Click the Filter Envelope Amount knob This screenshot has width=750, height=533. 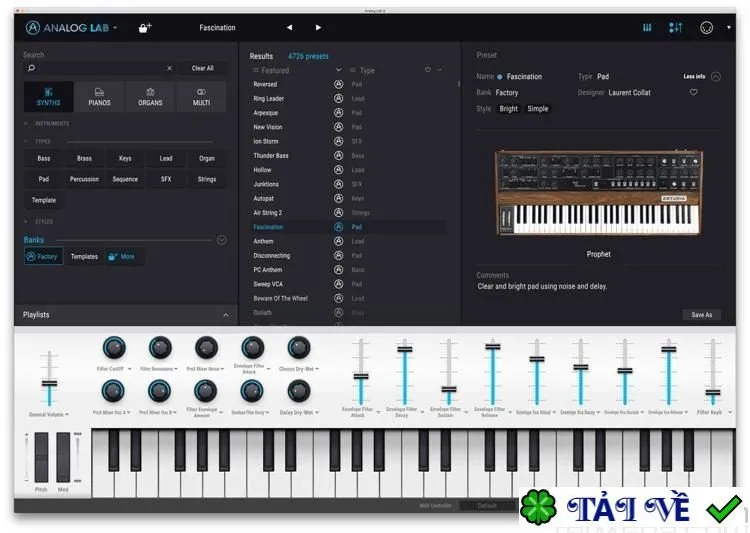[x=205, y=391]
